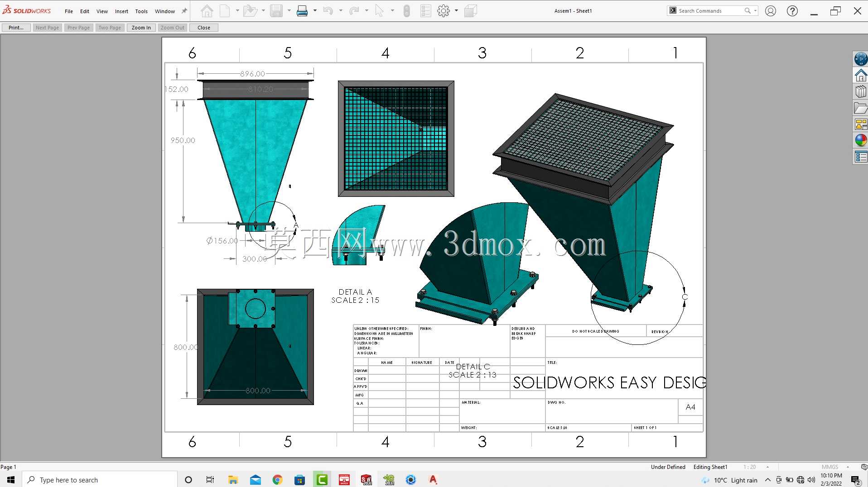Open the Windows Start menu
868x487 pixels.
pyautogui.click(x=11, y=480)
